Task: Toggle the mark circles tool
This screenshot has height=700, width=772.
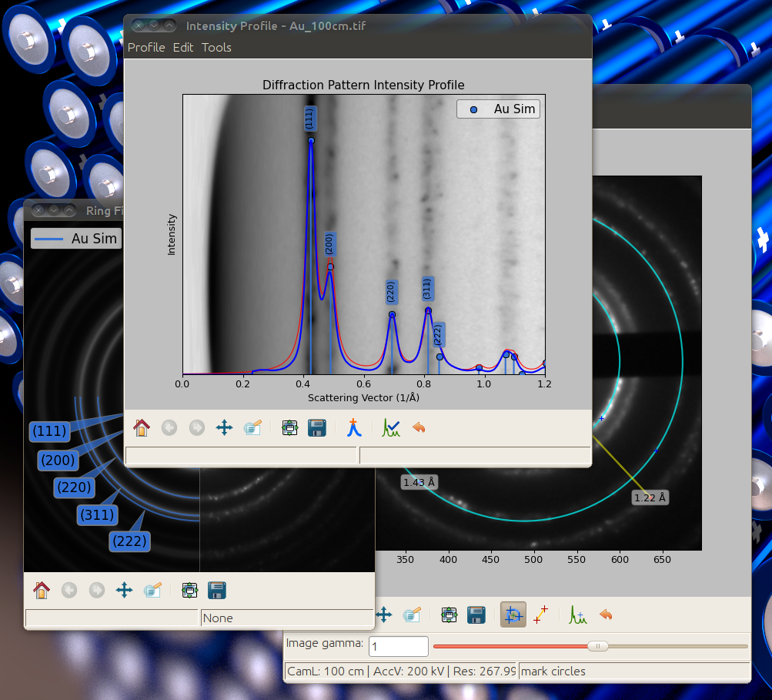Action: click(513, 615)
